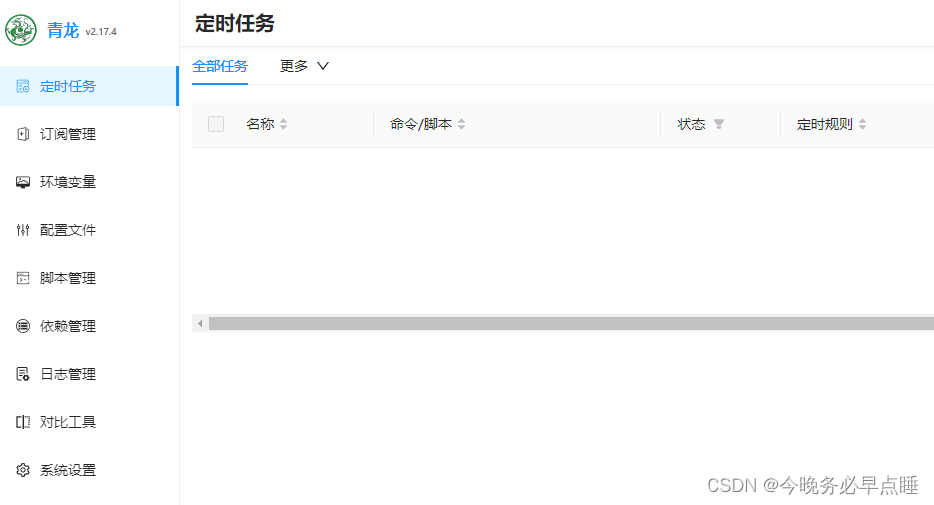Sort by 命令/脚本 column arrows

pyautogui.click(x=462, y=124)
